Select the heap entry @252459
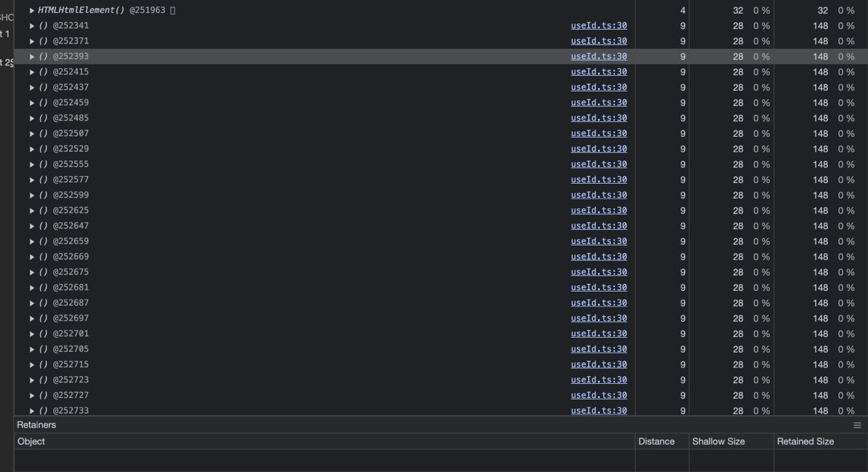Viewport: 868px width, 472px height. (x=71, y=102)
